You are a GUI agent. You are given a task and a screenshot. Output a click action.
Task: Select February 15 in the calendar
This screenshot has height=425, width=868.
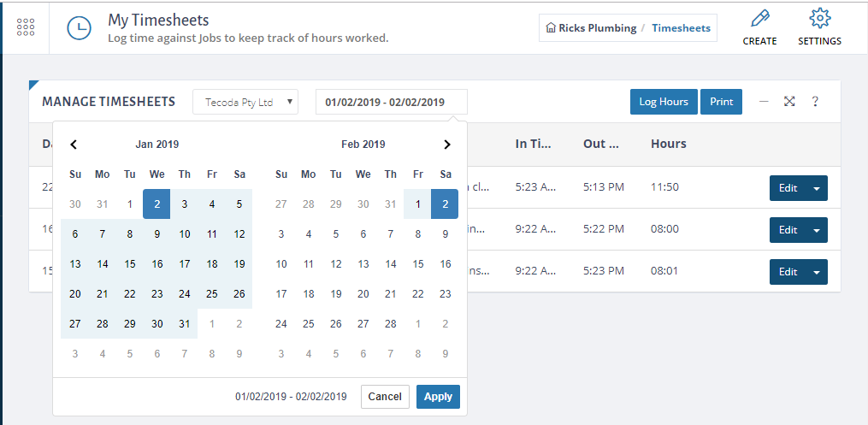pyautogui.click(x=418, y=264)
